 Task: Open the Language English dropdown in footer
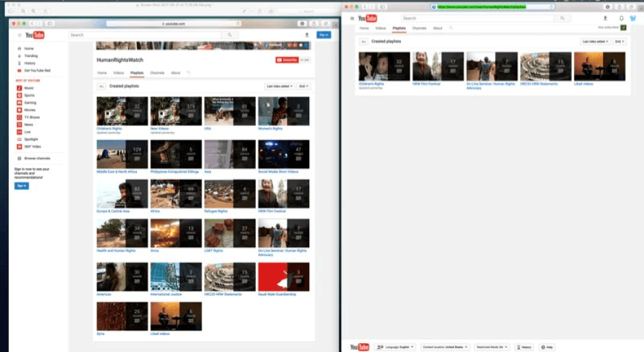click(x=394, y=347)
